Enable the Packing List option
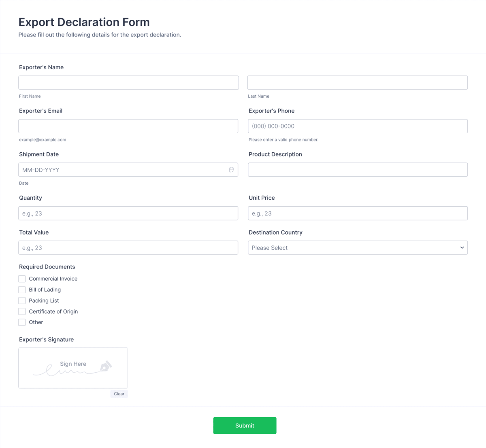Image resolution: width=486 pixels, height=448 pixels. click(x=22, y=301)
